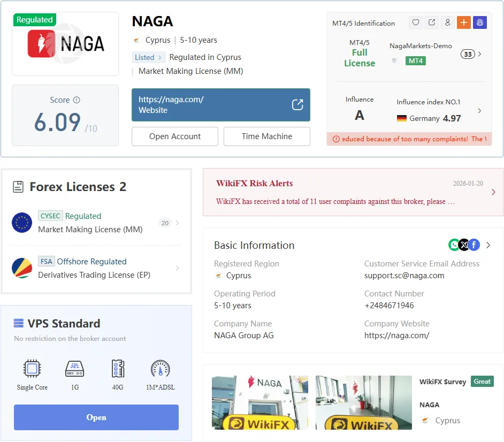Click the 20 count badge on CYSEC row
The image size is (504, 442).
click(165, 223)
